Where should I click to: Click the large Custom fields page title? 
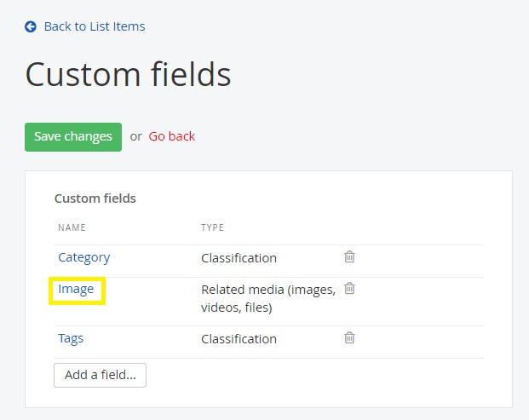pyautogui.click(x=128, y=74)
